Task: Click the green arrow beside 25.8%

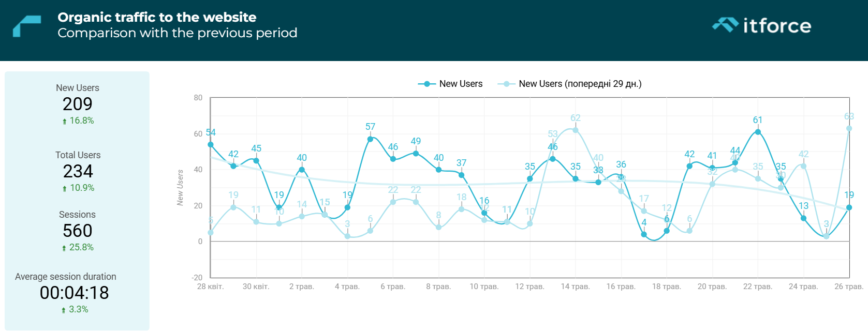Action: tap(64, 248)
